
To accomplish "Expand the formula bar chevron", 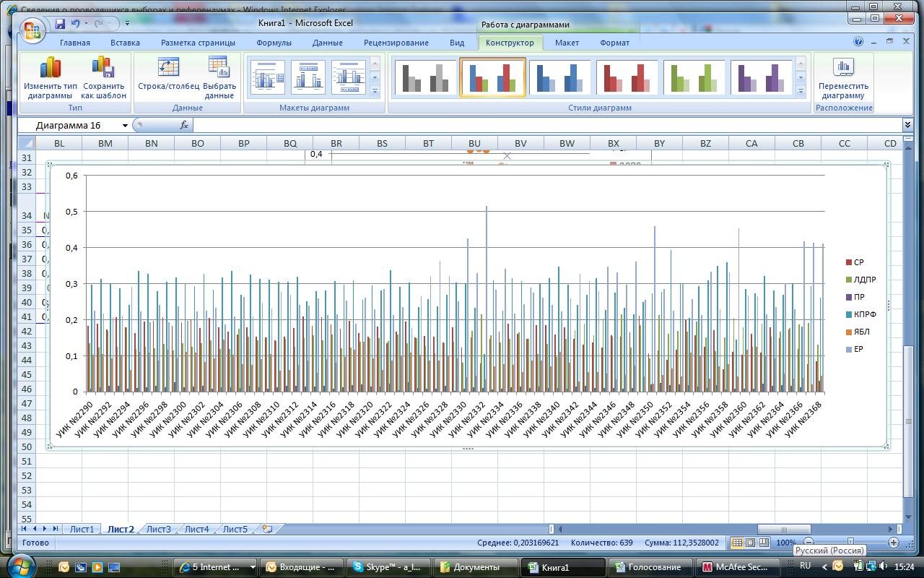I will pyautogui.click(x=908, y=126).
